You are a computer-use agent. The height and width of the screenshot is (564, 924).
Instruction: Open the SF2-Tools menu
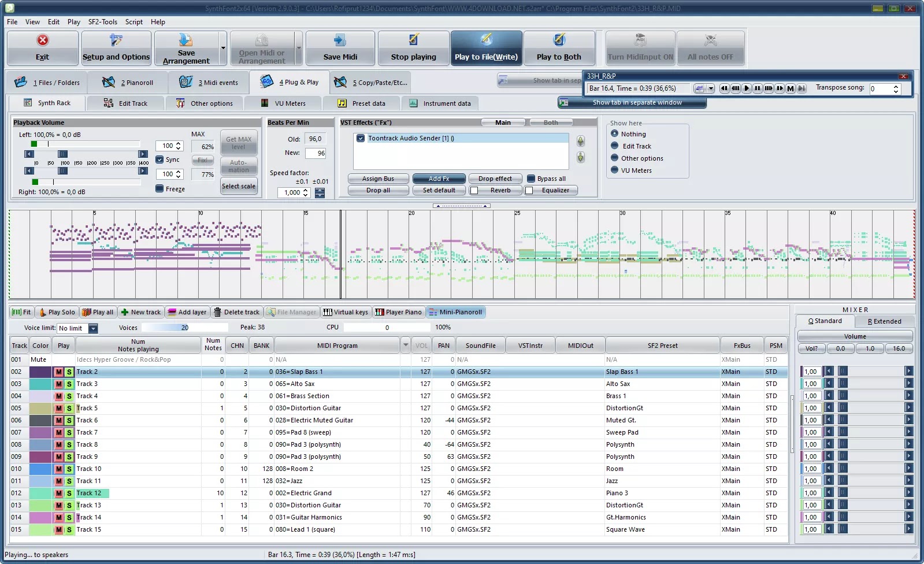click(x=102, y=22)
